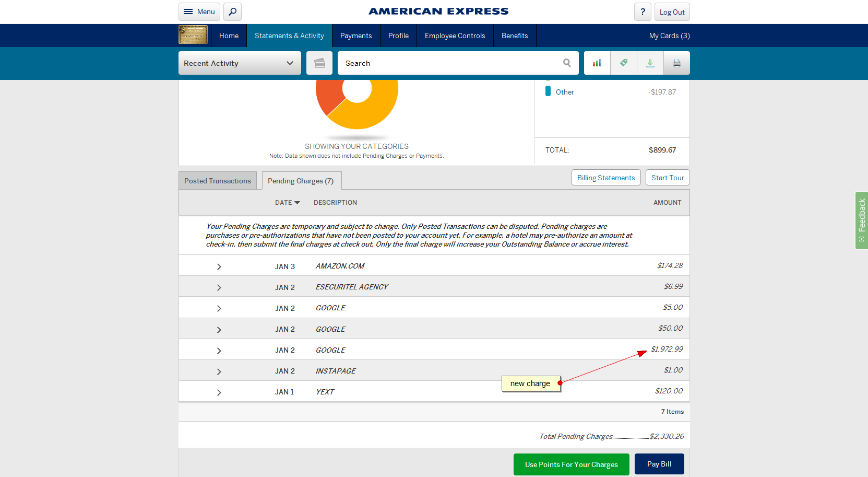
Task: Expand the ESECURITEL AGENCY charge details
Action: pos(219,287)
